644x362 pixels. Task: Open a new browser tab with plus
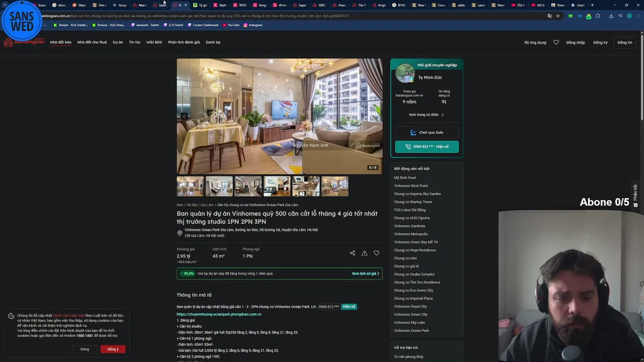(592, 5)
